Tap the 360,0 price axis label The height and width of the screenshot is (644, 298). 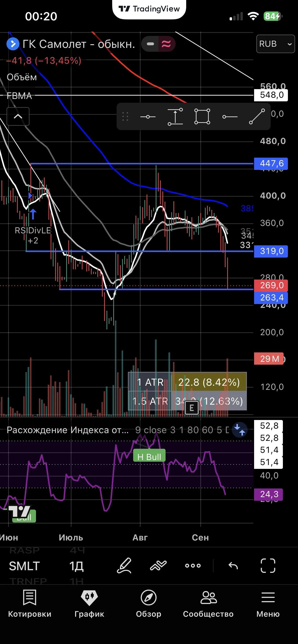[272, 223]
